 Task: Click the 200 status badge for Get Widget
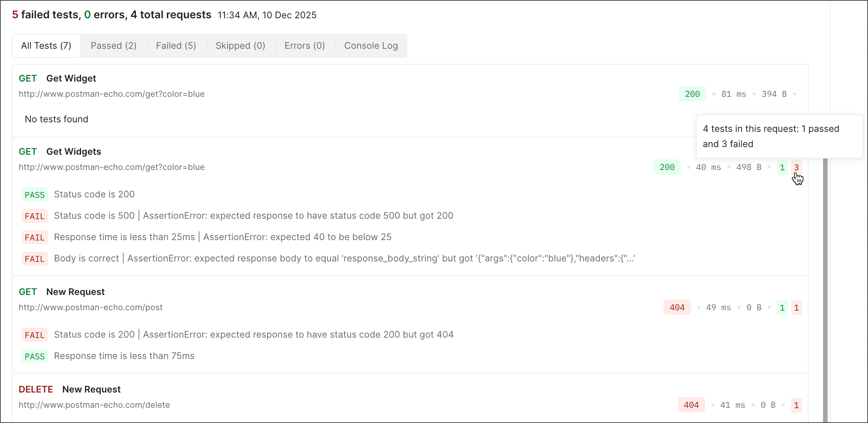click(692, 94)
